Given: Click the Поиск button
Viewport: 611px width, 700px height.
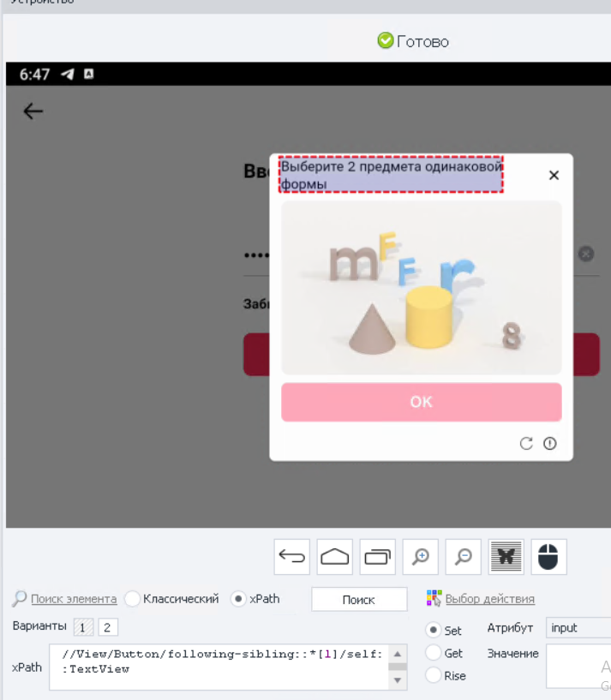Looking at the screenshot, I should pos(359,600).
